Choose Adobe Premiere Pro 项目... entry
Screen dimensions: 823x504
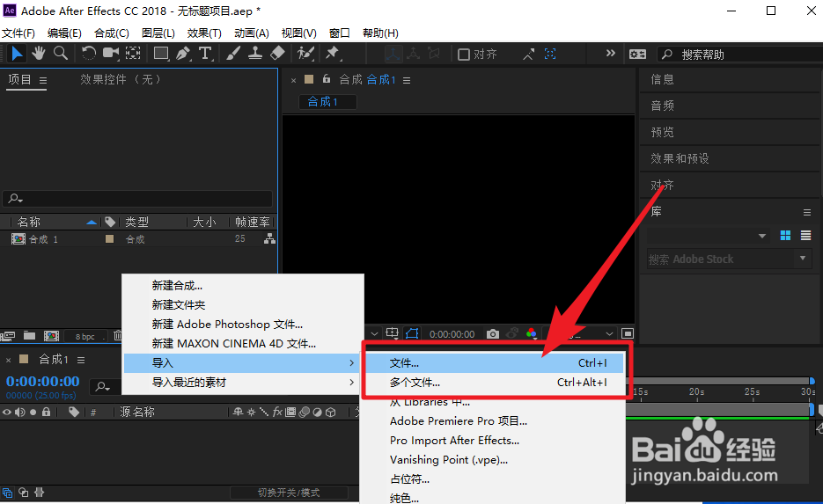[x=459, y=421]
